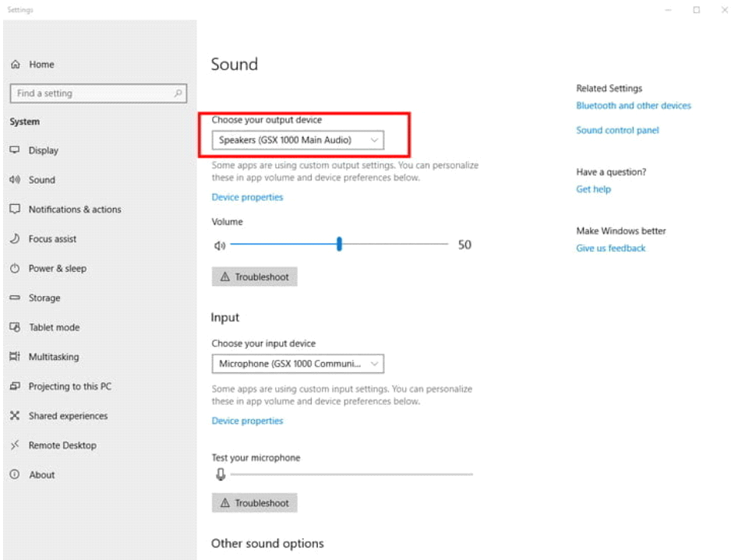Viewport: 731px width, 560px height.
Task: Adjust the Volume slider
Action: (x=339, y=244)
